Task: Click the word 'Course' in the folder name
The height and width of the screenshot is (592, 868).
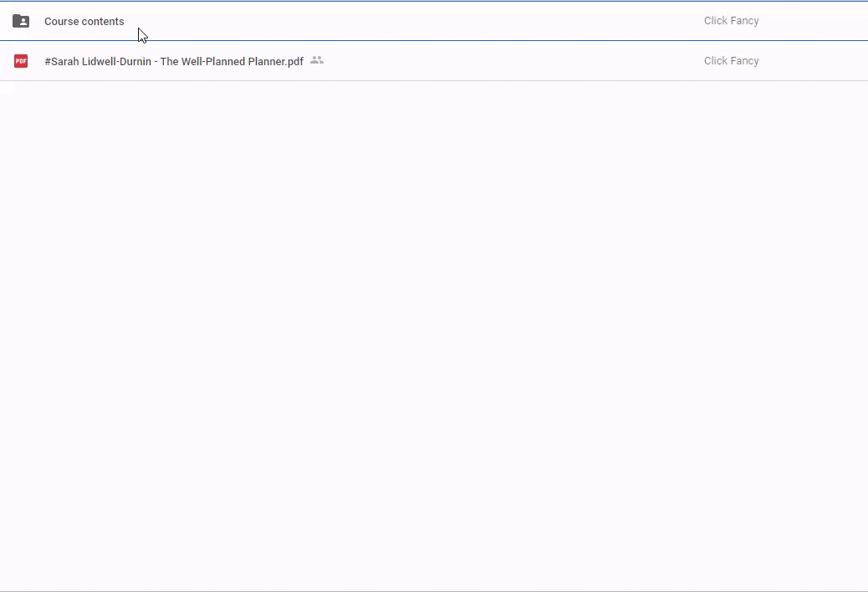Action: tap(62, 22)
